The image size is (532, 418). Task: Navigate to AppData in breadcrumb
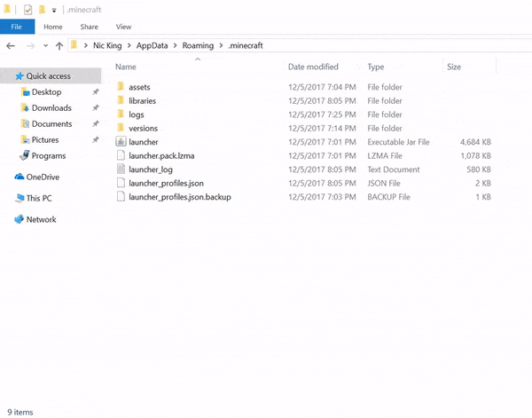[x=152, y=45]
